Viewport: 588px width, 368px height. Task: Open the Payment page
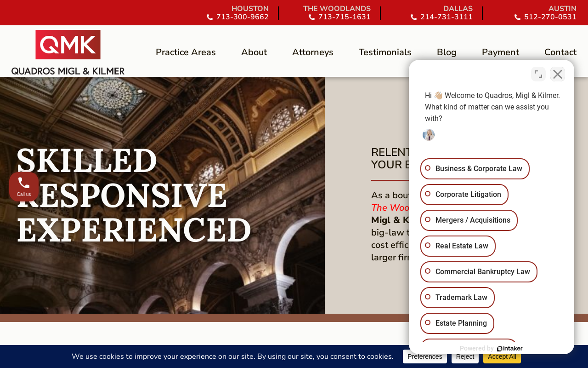pyautogui.click(x=500, y=52)
